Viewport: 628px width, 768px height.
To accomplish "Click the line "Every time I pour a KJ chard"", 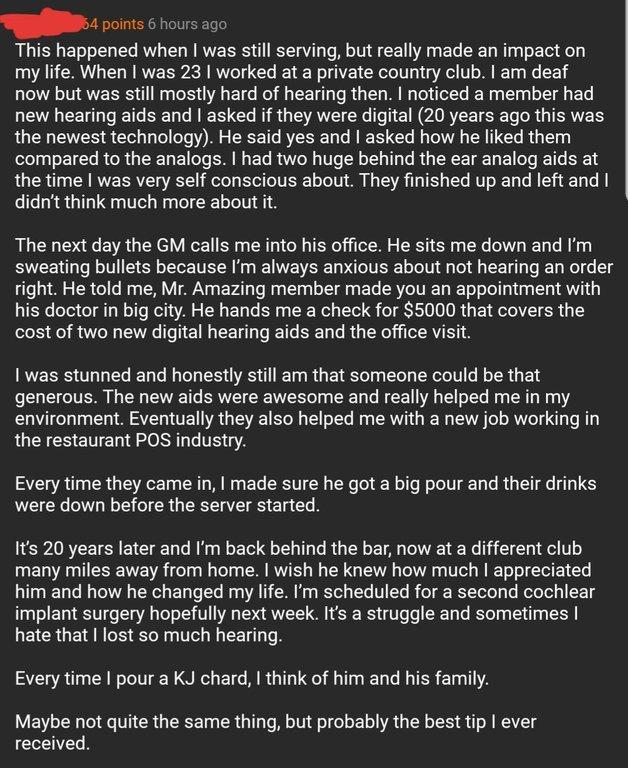I will tap(252, 678).
